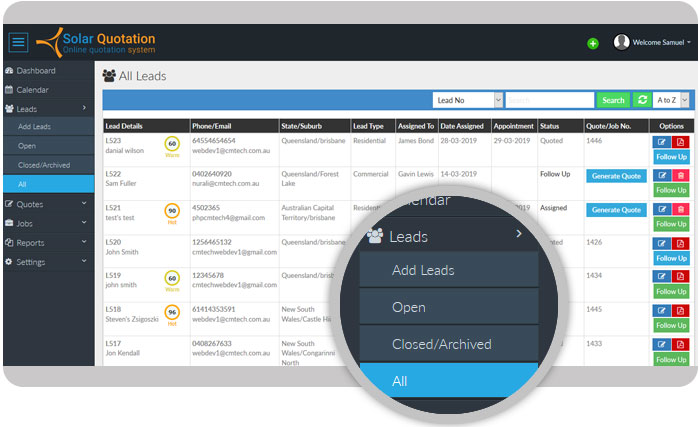The height and width of the screenshot is (427, 700).
Task: Collapse the Leads sidebar section
Action: point(47,109)
